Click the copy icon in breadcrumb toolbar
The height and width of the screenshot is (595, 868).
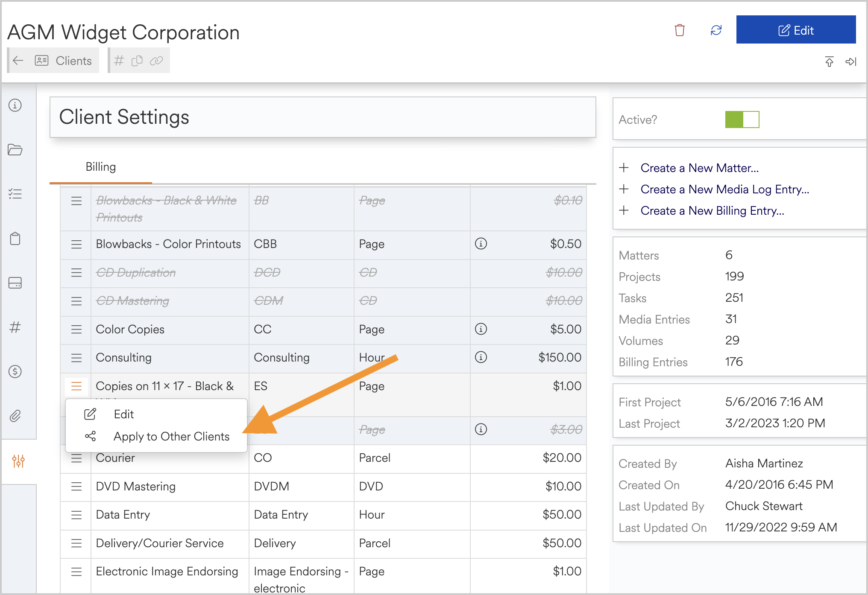[x=137, y=61]
